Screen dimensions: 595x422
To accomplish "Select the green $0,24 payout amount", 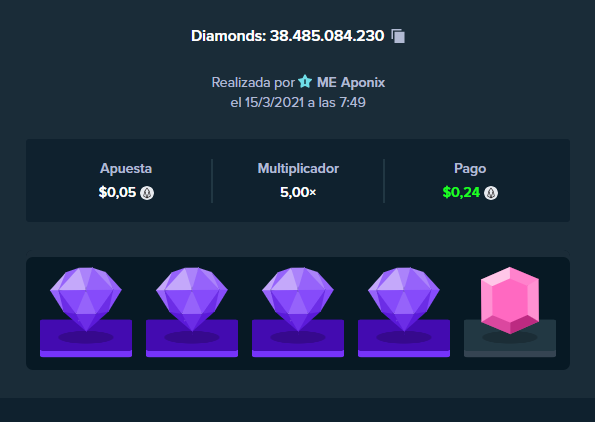I will [x=461, y=192].
